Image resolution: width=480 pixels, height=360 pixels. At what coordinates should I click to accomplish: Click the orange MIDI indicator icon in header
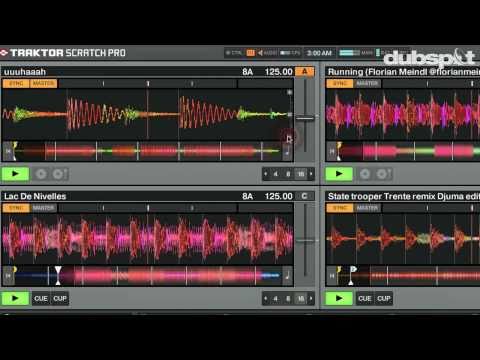tap(250, 53)
